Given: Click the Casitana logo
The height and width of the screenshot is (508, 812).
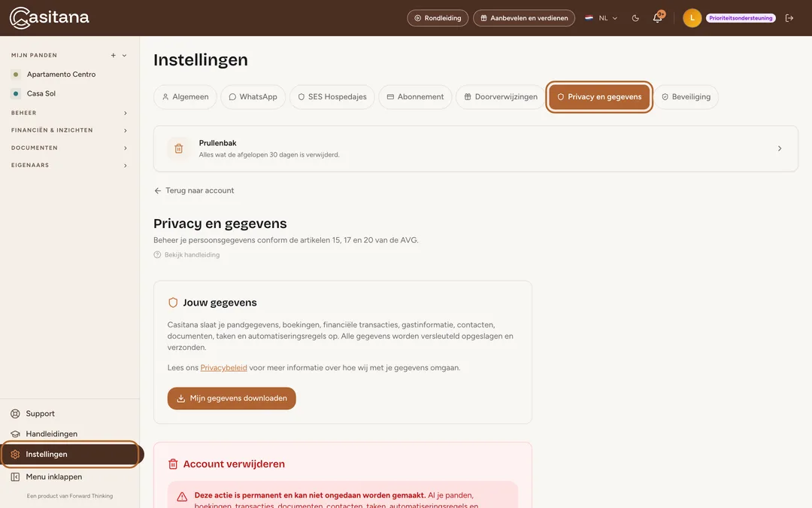Looking at the screenshot, I should 49,17.
